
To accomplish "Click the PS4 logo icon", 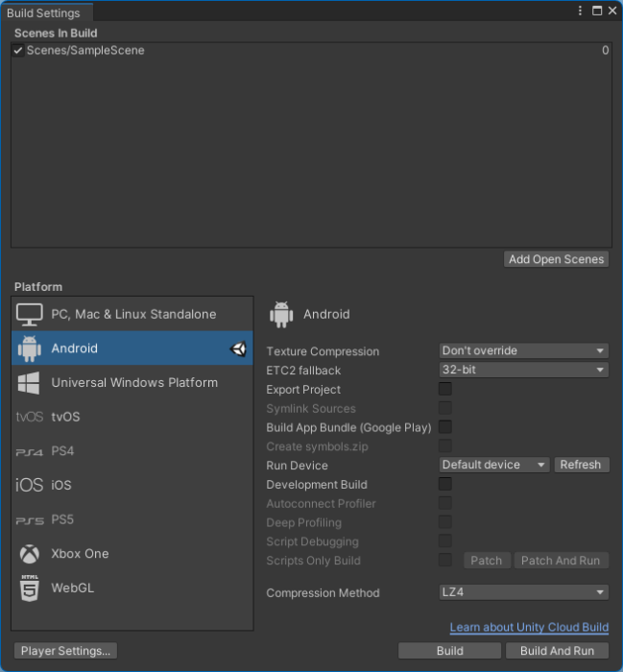I will click(x=29, y=452).
